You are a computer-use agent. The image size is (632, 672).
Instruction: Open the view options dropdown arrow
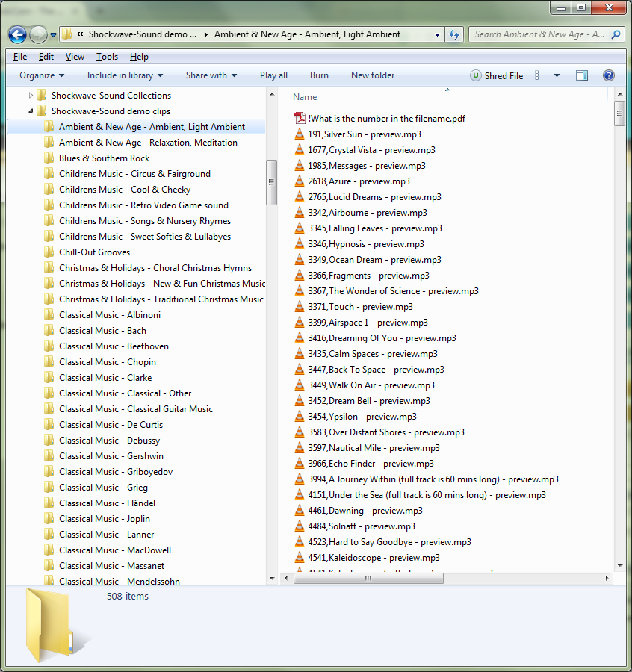click(x=557, y=75)
